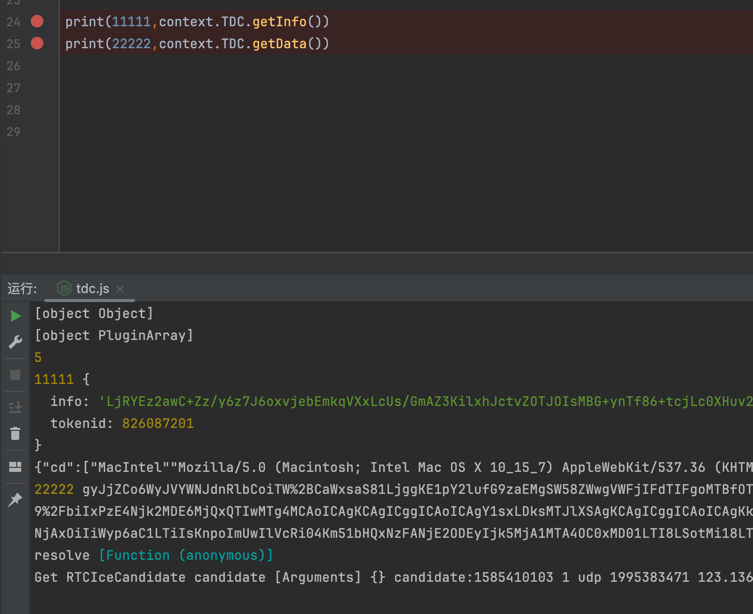The image size is (753, 614).
Task: Click the Node.js icon on tdc.js tab
Action: [64, 288]
